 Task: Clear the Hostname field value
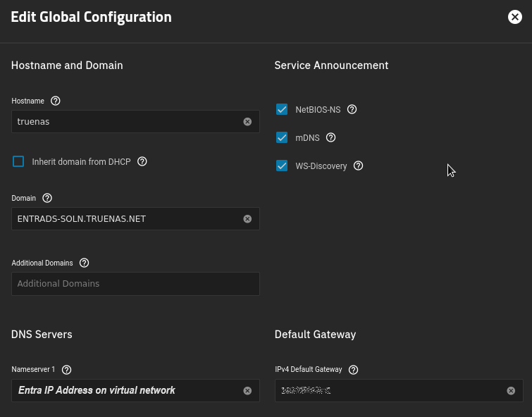pyautogui.click(x=247, y=122)
